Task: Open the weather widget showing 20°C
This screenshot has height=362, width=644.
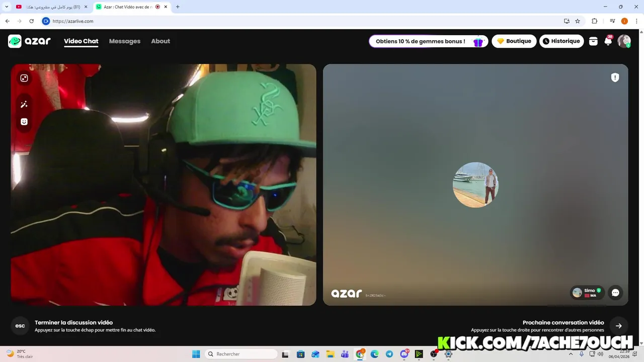Action: click(19, 354)
